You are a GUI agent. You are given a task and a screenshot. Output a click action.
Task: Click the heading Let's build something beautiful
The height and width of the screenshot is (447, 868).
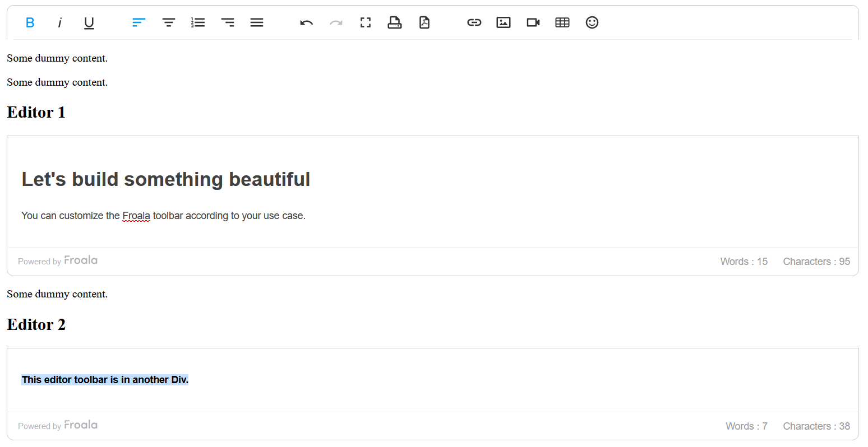166,179
